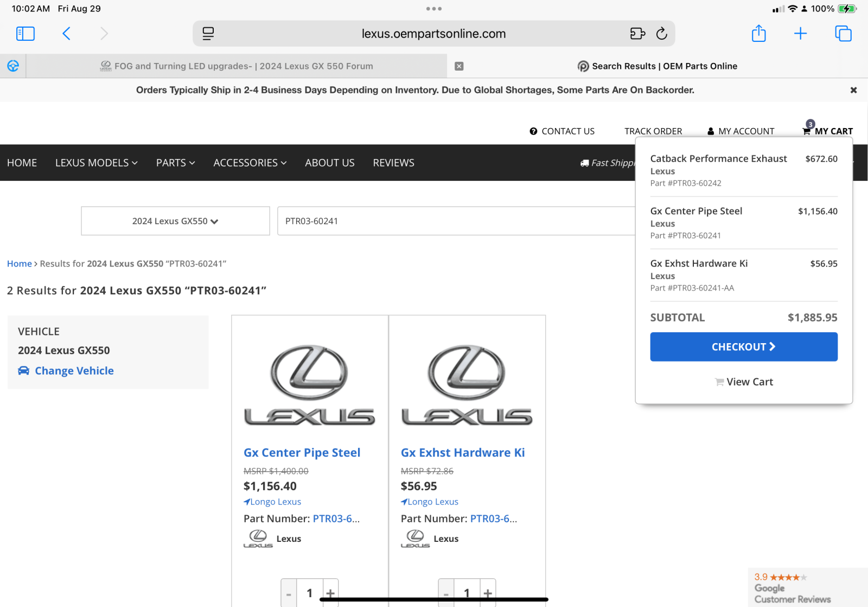Open the Reviews page

pos(394,163)
